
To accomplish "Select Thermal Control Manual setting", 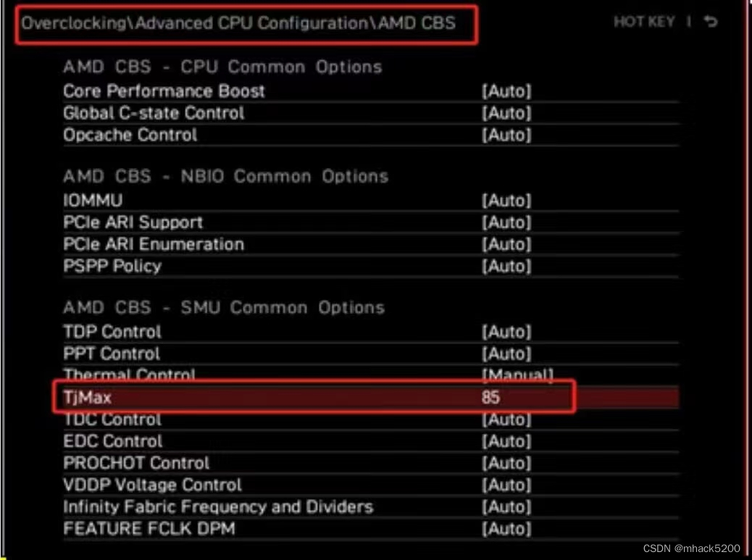I will 371,374.
